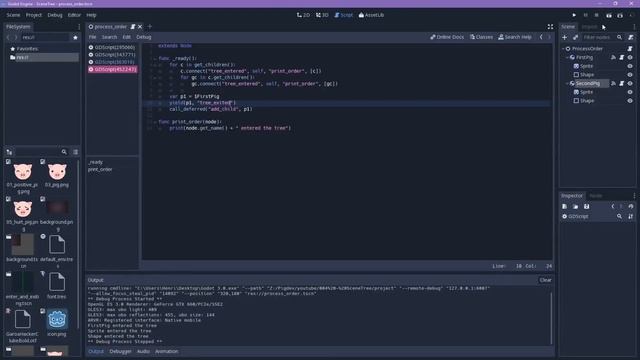Image resolution: width=640 pixels, height=360 pixels.
Task: Play the project with the run button
Action: (574, 15)
